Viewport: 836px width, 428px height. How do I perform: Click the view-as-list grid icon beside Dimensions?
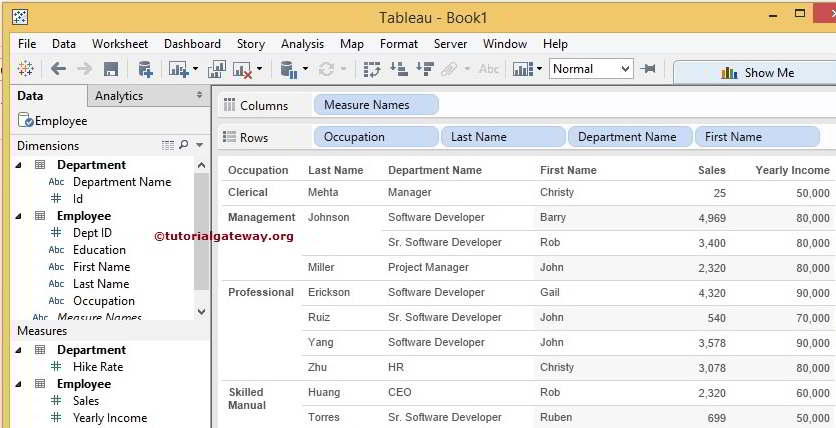[x=168, y=145]
